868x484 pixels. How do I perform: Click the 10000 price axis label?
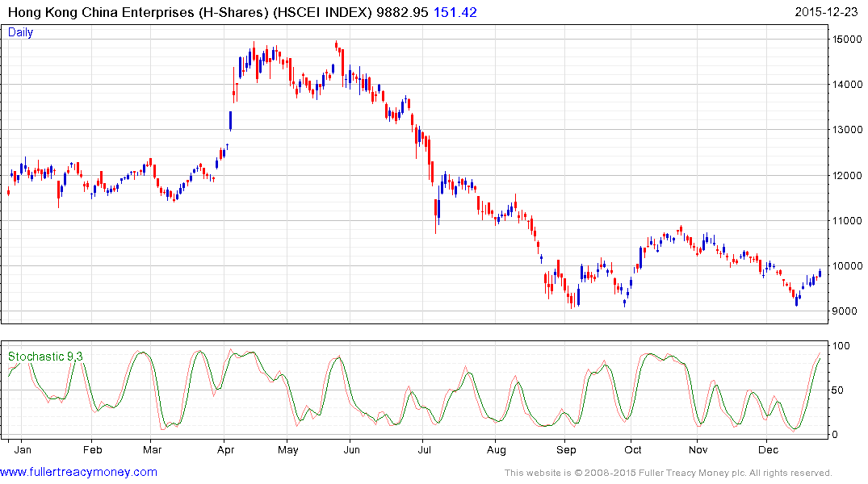pos(847,266)
